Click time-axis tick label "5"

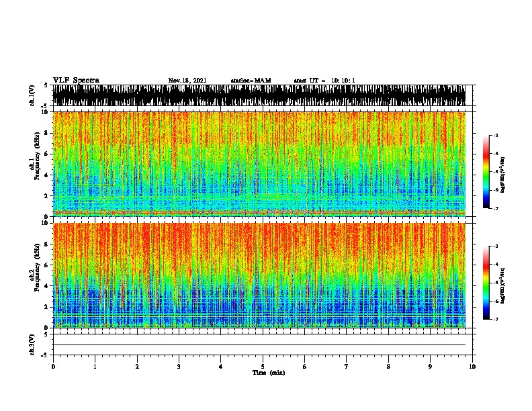263,367
